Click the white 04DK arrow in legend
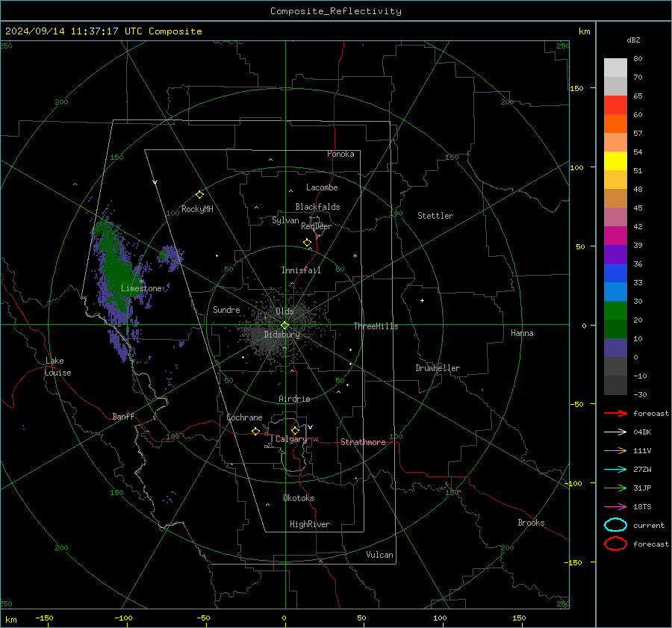 click(615, 432)
